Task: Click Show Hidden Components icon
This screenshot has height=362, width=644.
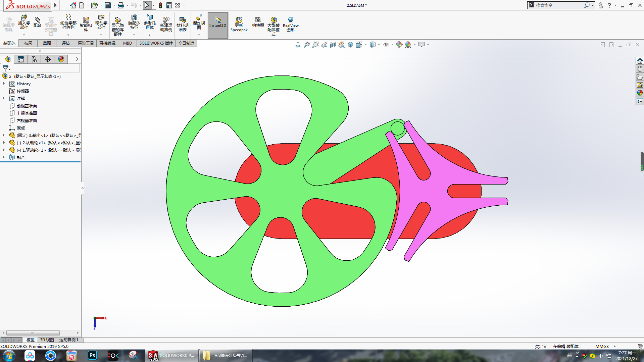Action: (117, 26)
